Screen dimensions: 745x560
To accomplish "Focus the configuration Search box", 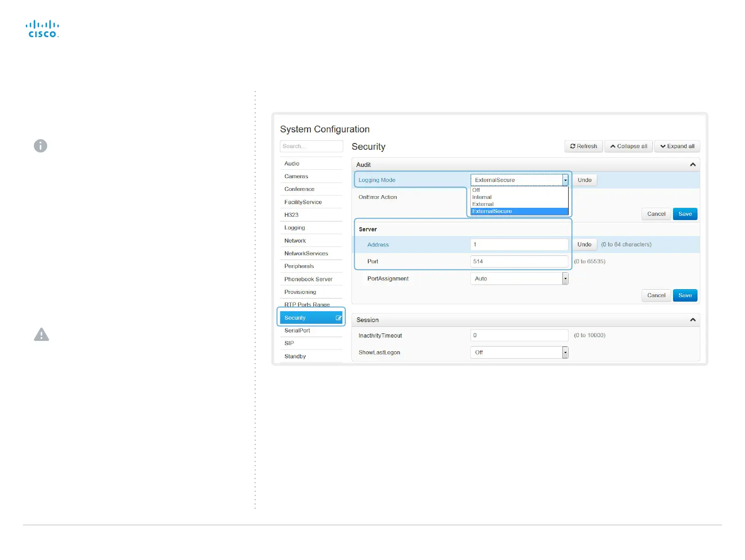I will pyautogui.click(x=311, y=146).
